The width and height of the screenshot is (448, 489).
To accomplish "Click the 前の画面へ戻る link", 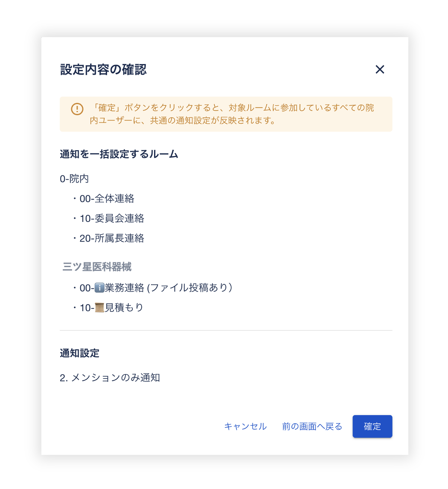I will click(x=312, y=426).
